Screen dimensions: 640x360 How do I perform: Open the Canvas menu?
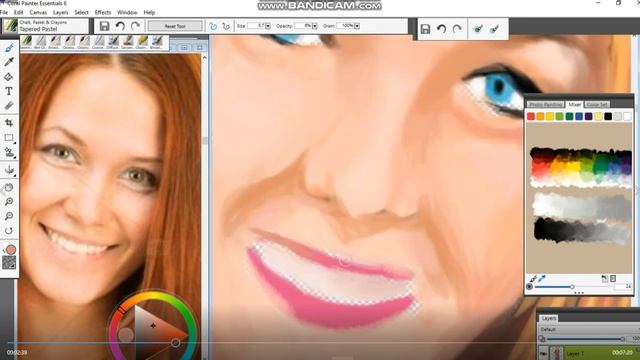[38, 13]
